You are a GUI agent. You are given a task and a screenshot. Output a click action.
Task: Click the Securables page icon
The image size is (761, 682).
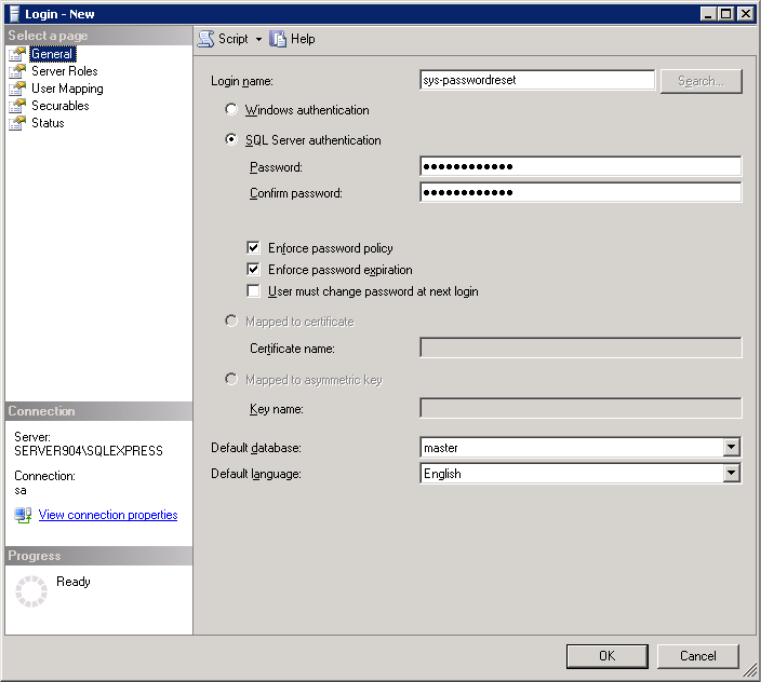coord(17,105)
